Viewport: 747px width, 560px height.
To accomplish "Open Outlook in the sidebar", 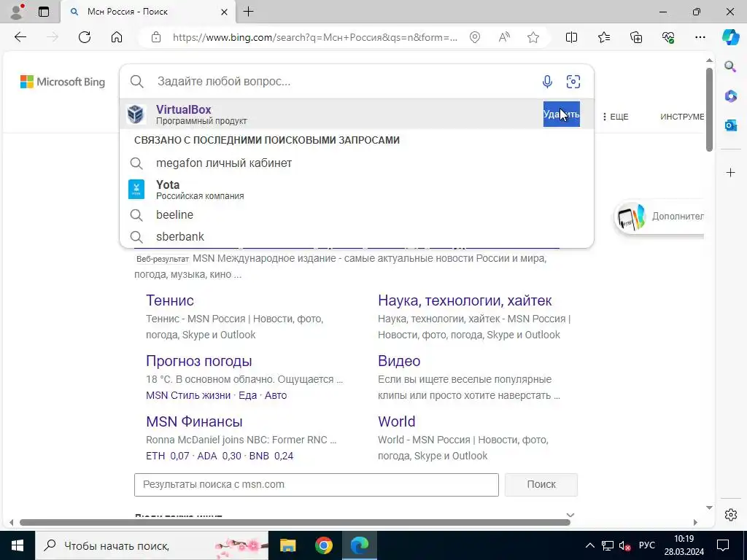I will pyautogui.click(x=730, y=125).
